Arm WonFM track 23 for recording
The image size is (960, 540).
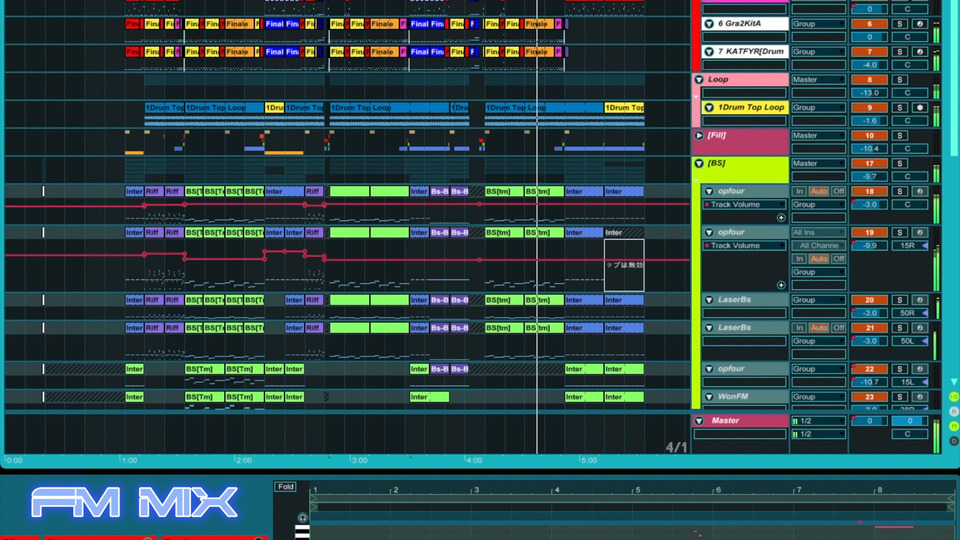point(920,397)
